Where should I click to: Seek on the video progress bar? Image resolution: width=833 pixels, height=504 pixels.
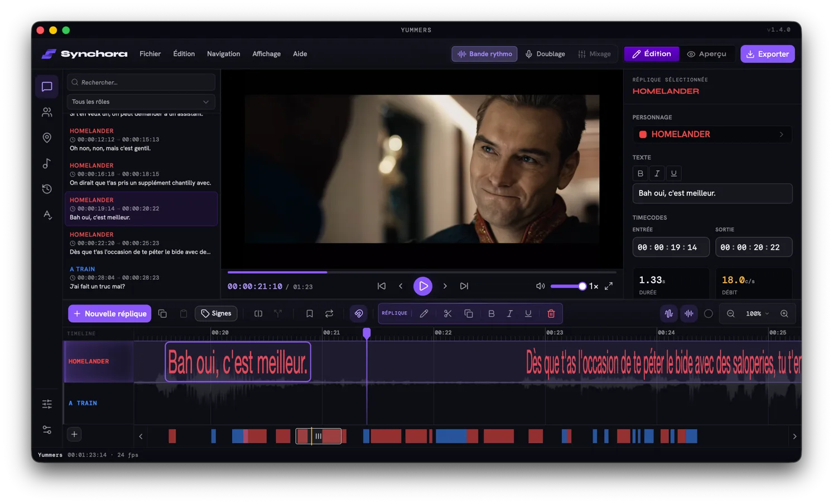422,272
